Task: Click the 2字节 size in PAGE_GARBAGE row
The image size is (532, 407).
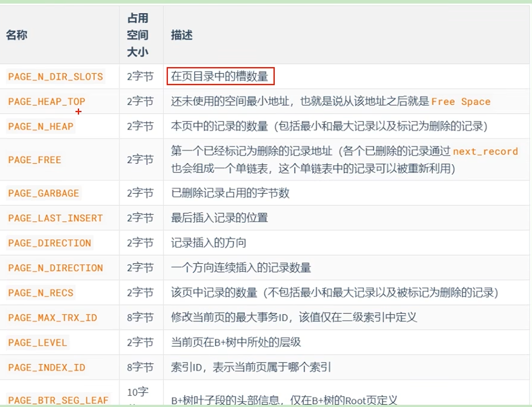Action: (140, 193)
